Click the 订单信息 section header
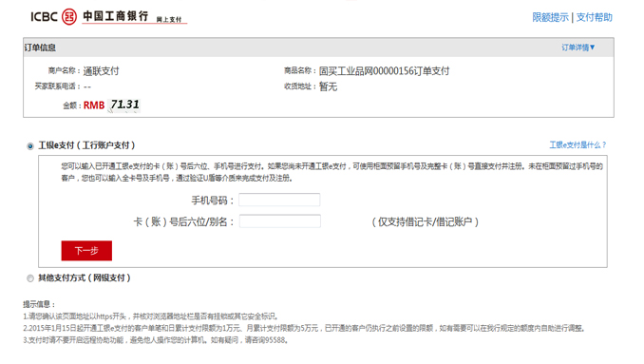Viewport: 644px width, 364px height. tap(40, 48)
